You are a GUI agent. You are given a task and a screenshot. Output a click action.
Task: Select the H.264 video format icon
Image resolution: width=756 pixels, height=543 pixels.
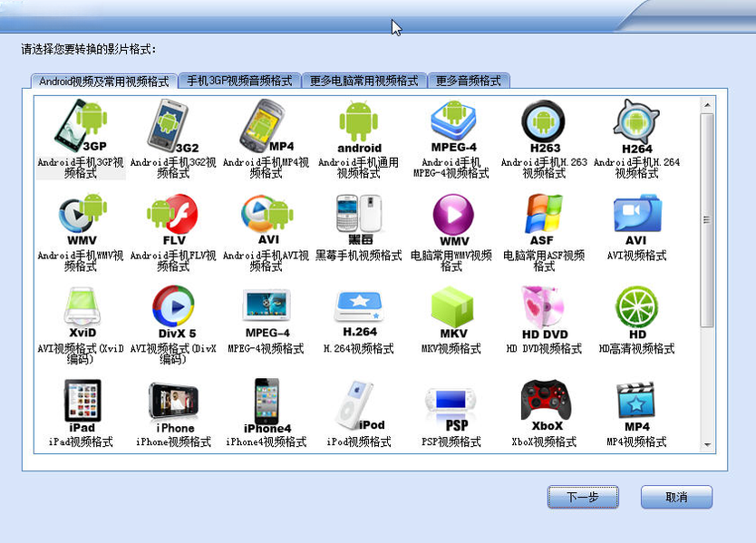pos(359,314)
